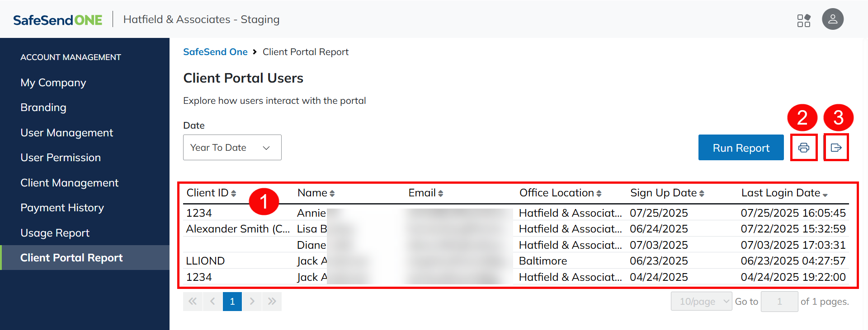Open the user profile avatar
868x330 pixels.
(832, 19)
